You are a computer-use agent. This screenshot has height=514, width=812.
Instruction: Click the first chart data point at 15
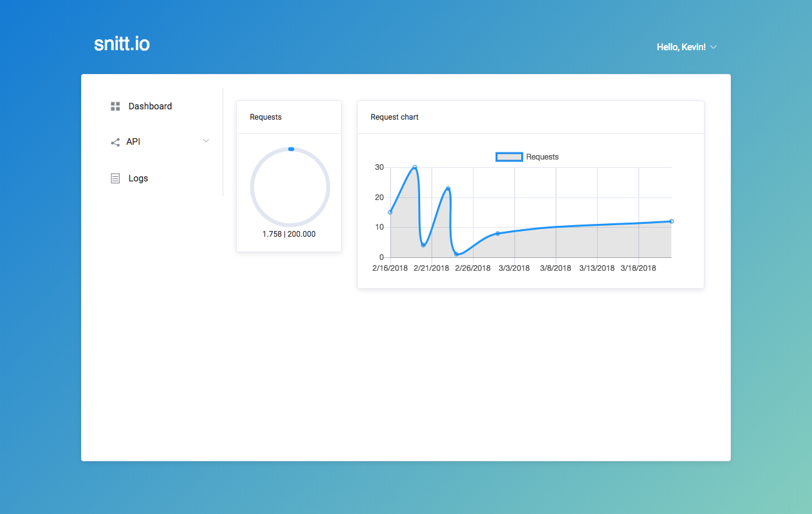tap(390, 212)
